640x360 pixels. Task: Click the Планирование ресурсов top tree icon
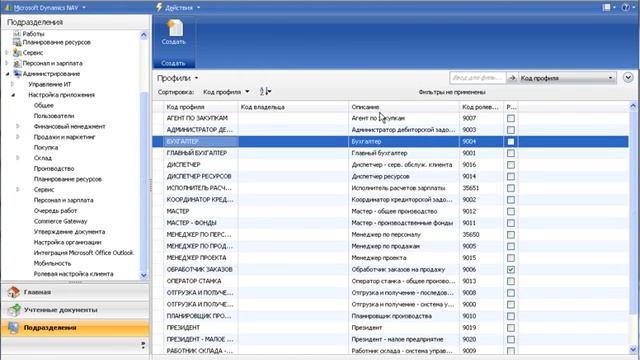(17, 42)
